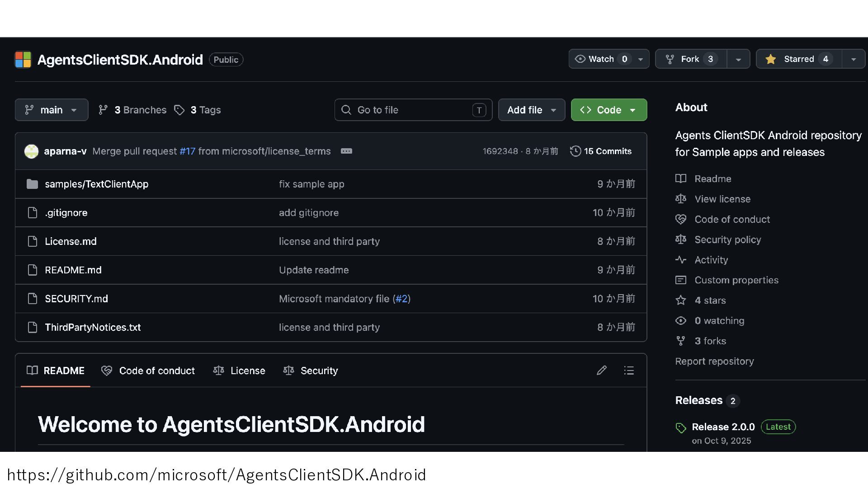The image size is (868, 488).
Task: Toggle the Starred button to unstar
Action: point(798,59)
